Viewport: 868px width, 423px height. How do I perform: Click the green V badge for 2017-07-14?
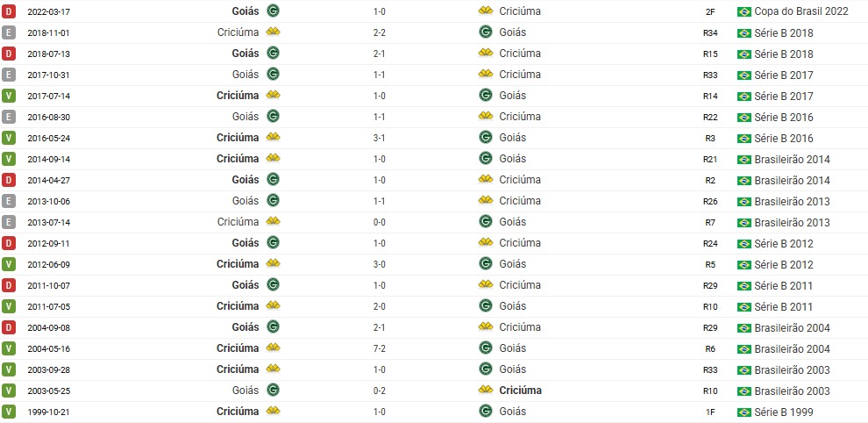click(x=8, y=96)
